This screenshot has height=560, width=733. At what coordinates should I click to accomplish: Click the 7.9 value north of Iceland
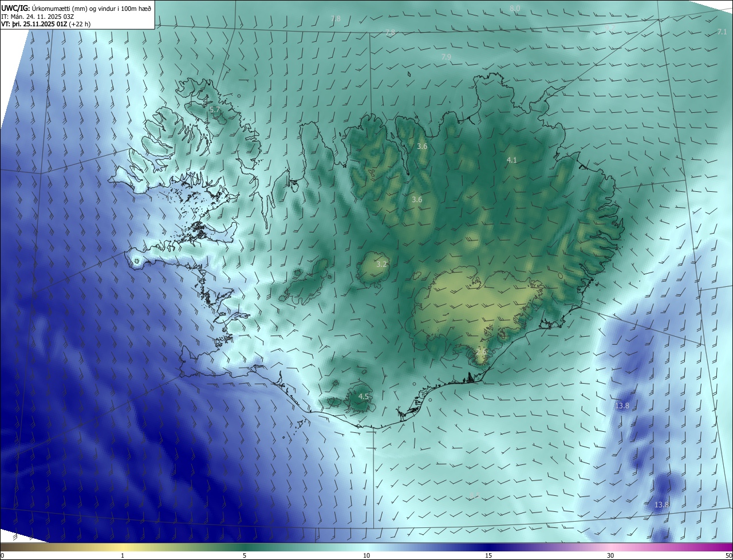pos(446,57)
